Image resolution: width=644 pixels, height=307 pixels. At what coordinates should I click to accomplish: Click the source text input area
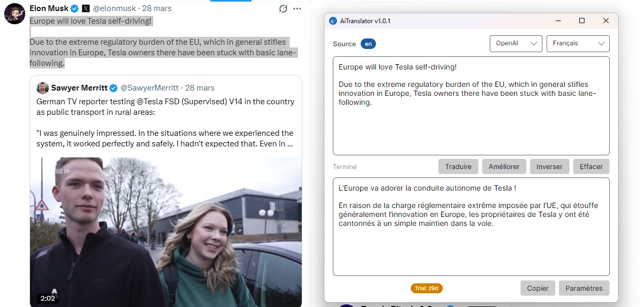click(x=471, y=126)
